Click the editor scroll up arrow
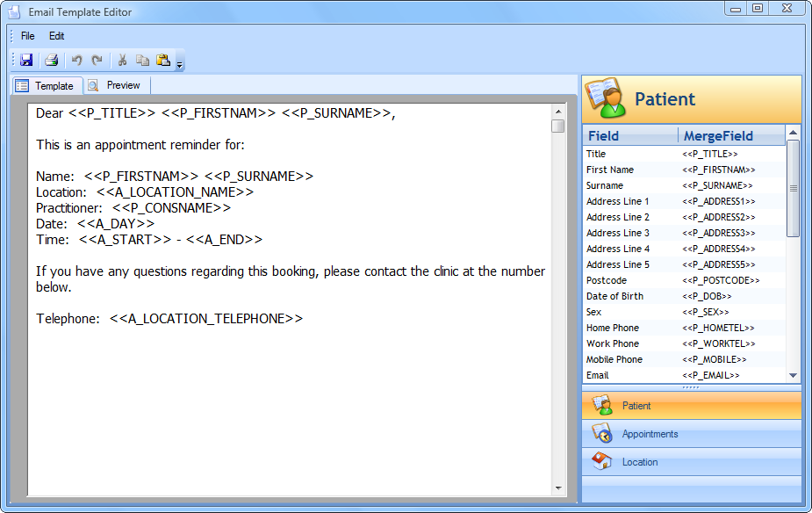This screenshot has width=812, height=513. pyautogui.click(x=558, y=112)
